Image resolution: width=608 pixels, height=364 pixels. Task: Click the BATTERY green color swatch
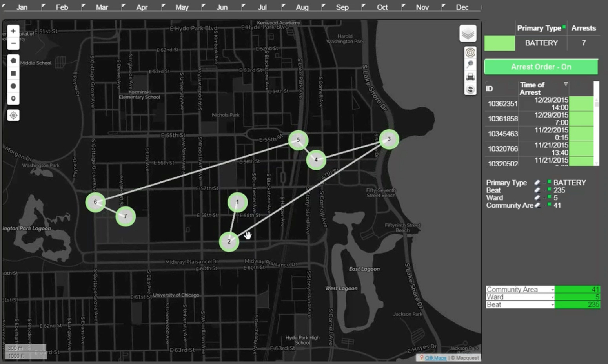coord(499,43)
